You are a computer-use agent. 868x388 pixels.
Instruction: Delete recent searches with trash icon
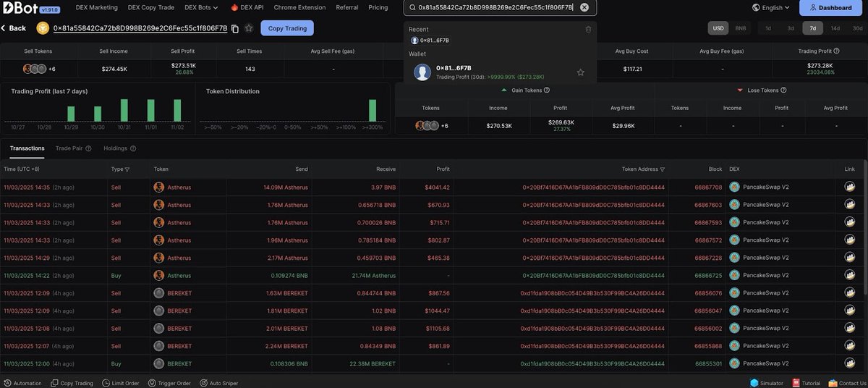click(x=588, y=29)
